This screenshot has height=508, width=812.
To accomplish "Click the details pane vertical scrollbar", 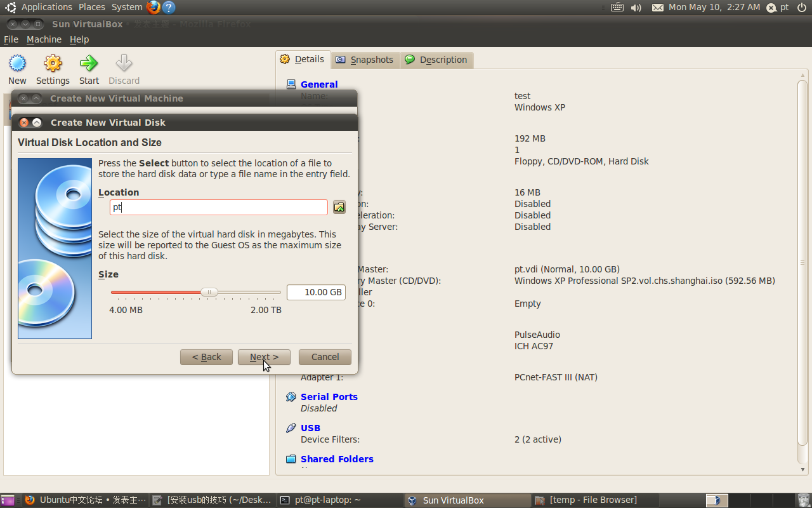I will pyautogui.click(x=802, y=264).
